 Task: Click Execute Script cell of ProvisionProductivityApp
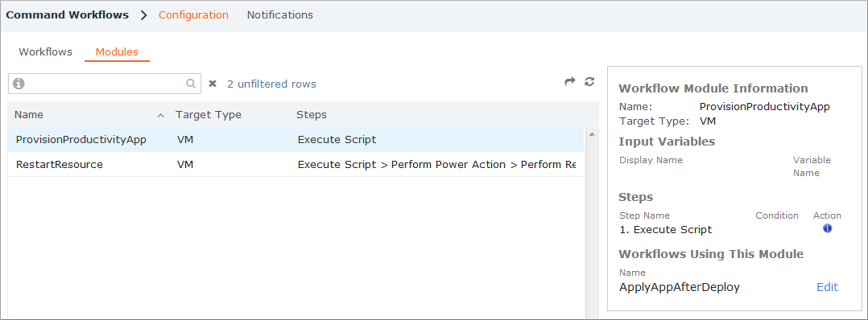[x=337, y=140]
